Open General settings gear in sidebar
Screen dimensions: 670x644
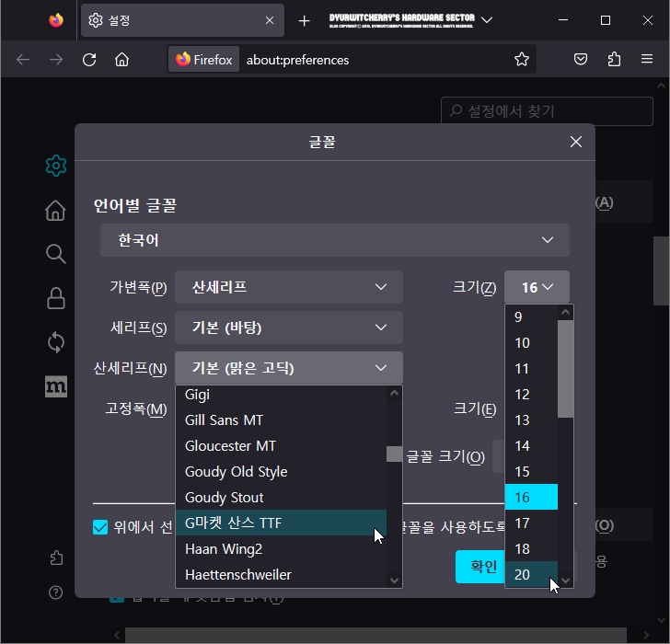point(56,166)
